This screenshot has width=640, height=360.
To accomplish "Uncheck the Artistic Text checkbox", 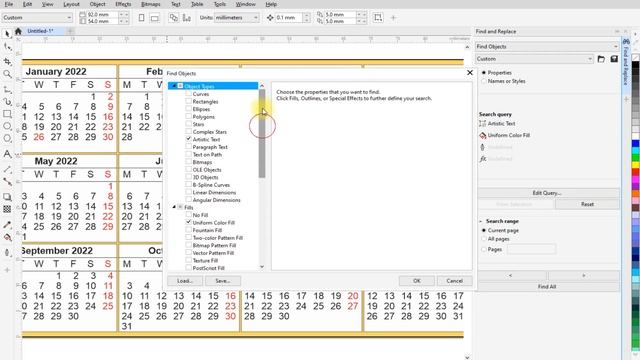I will pos(189,139).
